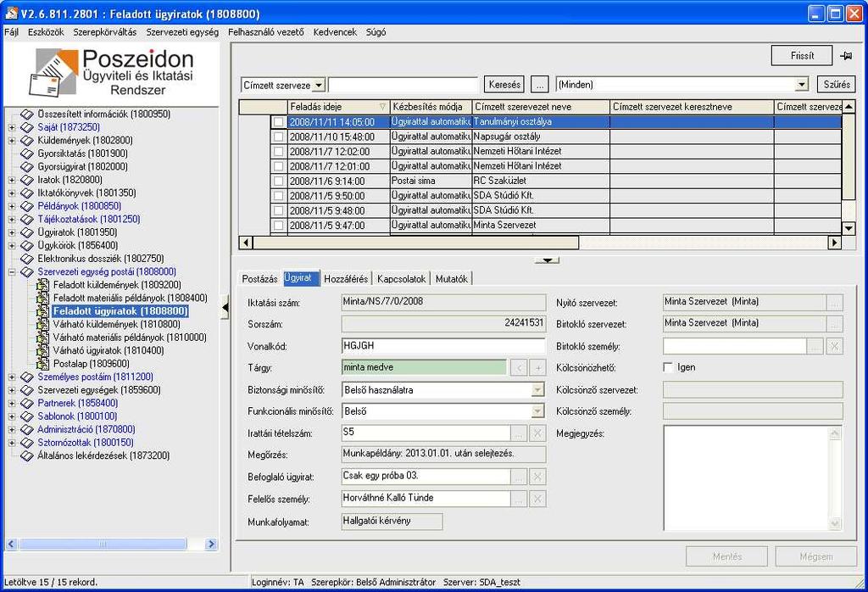Click the Frissít button
868x592 pixels.
tap(802, 55)
